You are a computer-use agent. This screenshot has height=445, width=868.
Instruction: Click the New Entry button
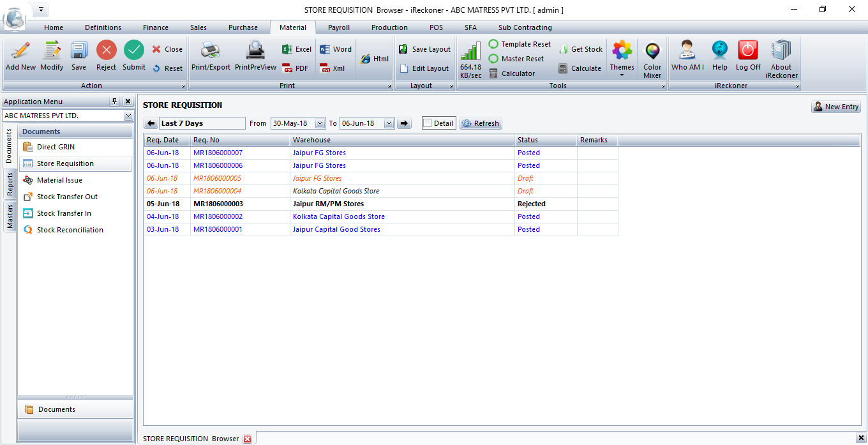[835, 107]
